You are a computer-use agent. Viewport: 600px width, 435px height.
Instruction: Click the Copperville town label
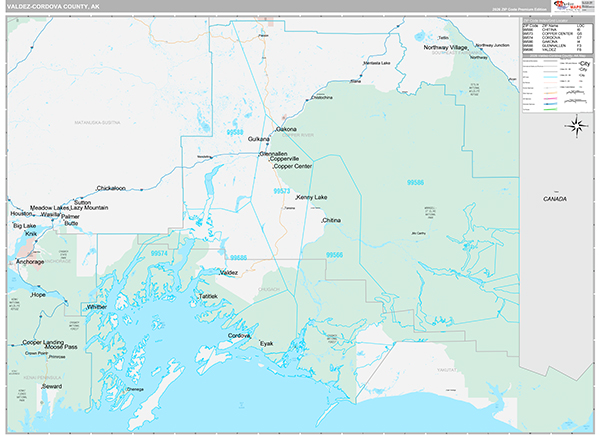pos(284,159)
